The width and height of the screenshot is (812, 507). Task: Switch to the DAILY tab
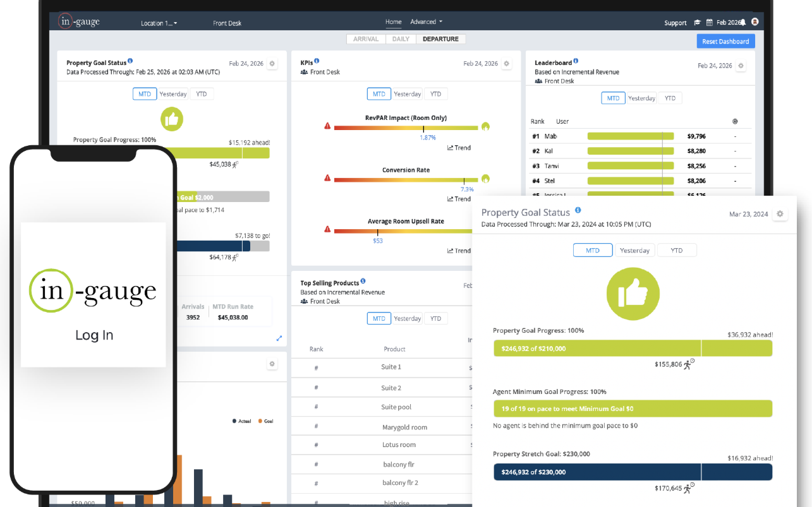pos(401,39)
